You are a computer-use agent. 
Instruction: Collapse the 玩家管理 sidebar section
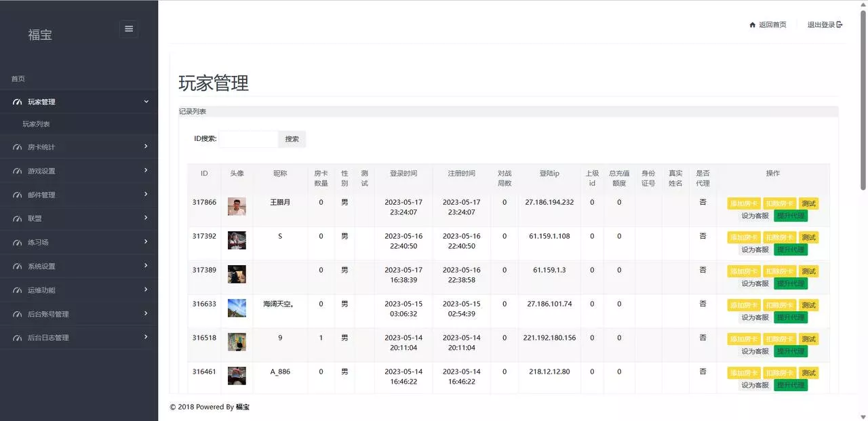[146, 101]
